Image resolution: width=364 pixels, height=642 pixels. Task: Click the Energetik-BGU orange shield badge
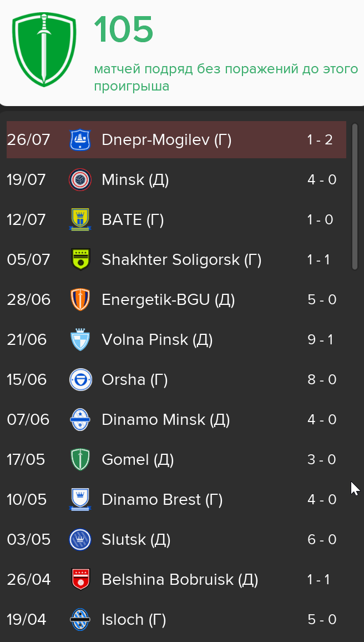pyautogui.click(x=80, y=300)
